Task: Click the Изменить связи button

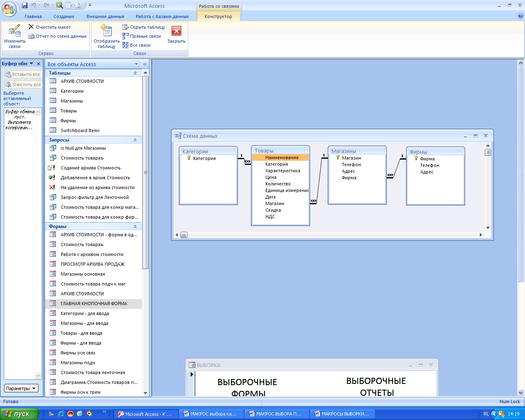Action: pos(15,37)
